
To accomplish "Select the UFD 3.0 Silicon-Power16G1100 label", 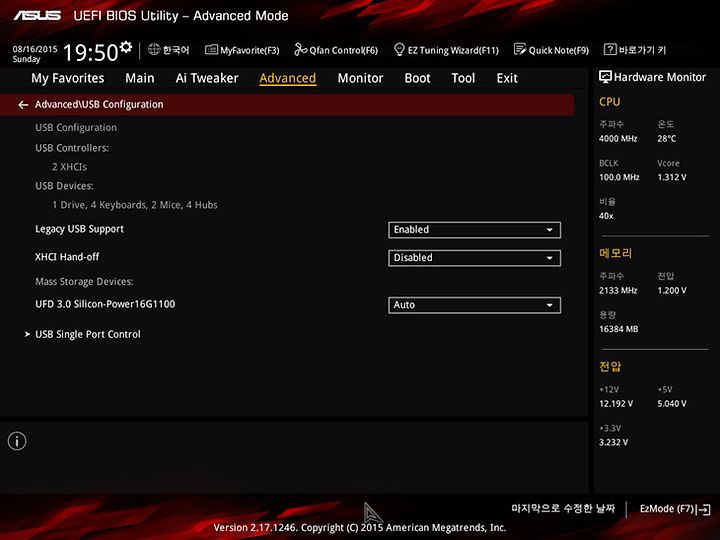I will click(105, 304).
